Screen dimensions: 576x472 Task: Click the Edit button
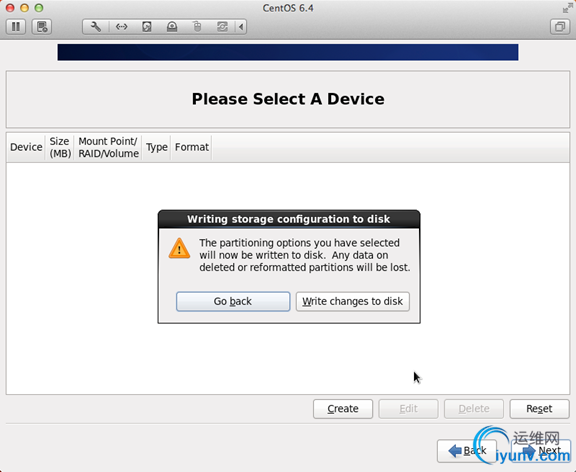(408, 409)
